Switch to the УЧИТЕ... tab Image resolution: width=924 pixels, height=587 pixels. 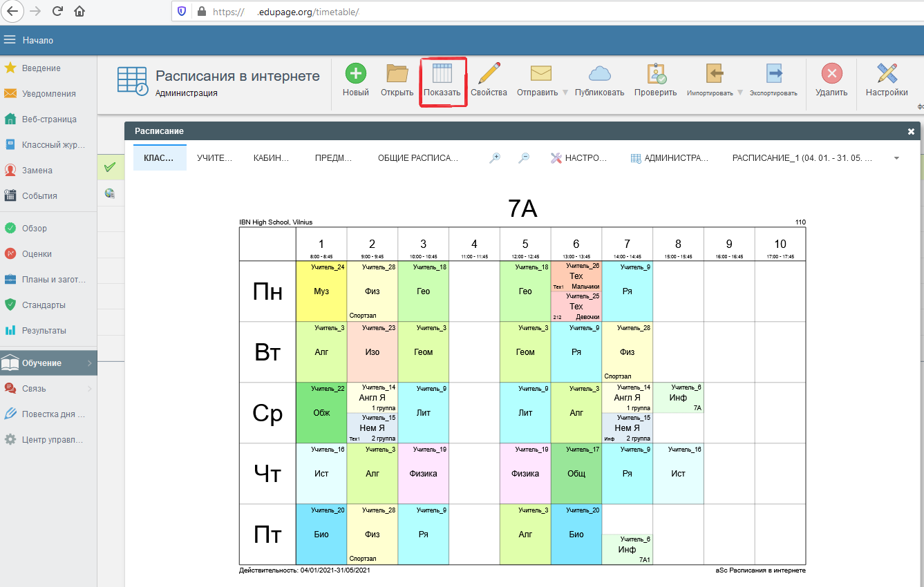pos(215,158)
